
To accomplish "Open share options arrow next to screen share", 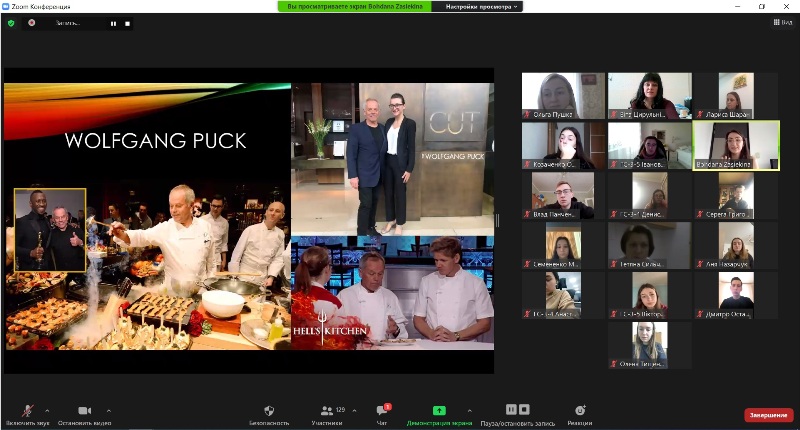I will (x=469, y=410).
